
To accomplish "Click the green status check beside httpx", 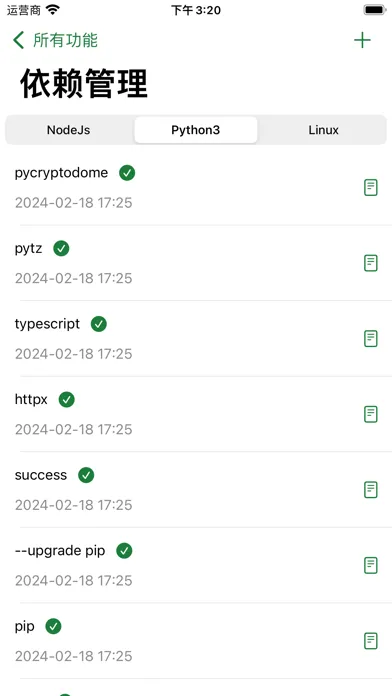I will [x=67, y=399].
